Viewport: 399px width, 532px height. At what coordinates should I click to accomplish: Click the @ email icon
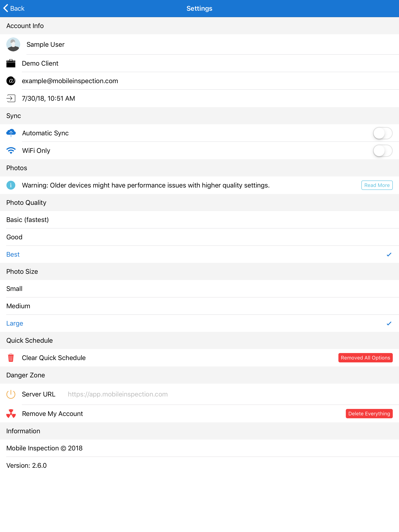coord(11,81)
